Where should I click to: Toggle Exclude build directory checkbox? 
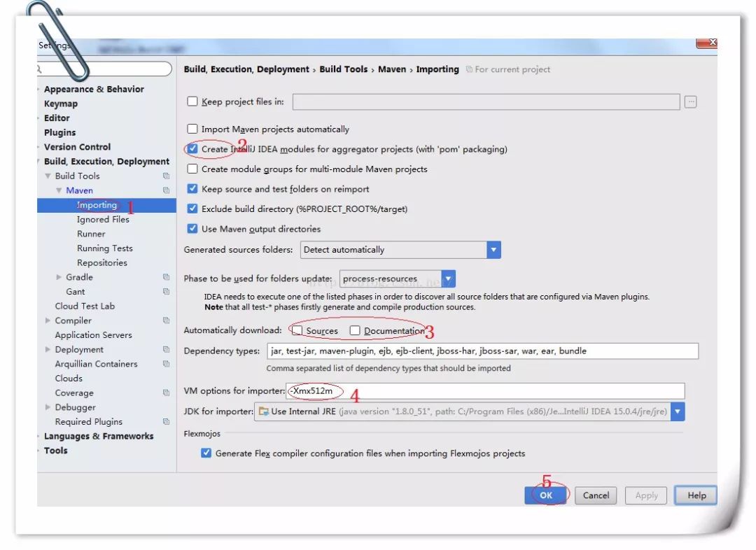192,209
